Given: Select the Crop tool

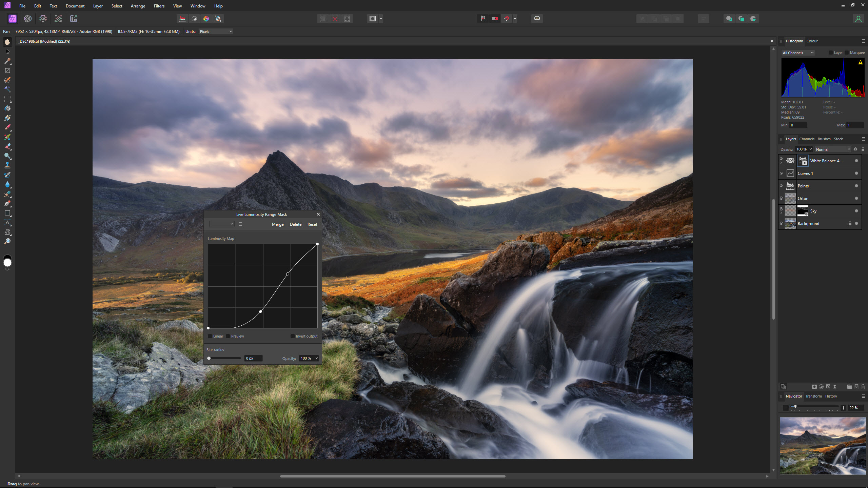Looking at the screenshot, I should 7,70.
